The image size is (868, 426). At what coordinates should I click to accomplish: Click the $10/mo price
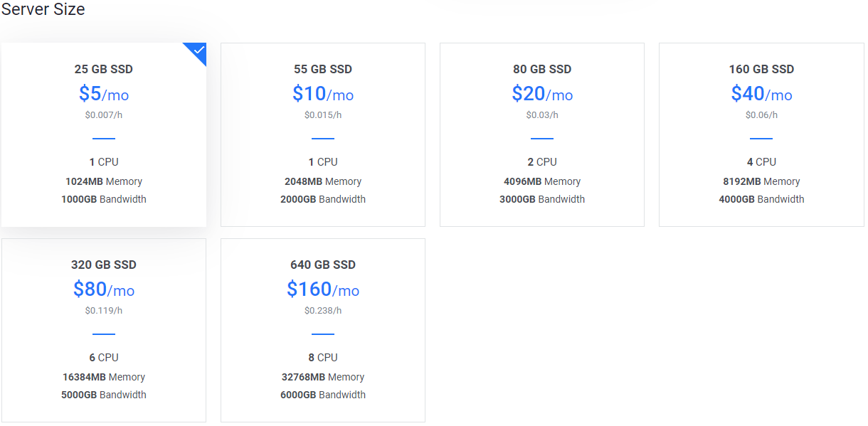[323, 94]
